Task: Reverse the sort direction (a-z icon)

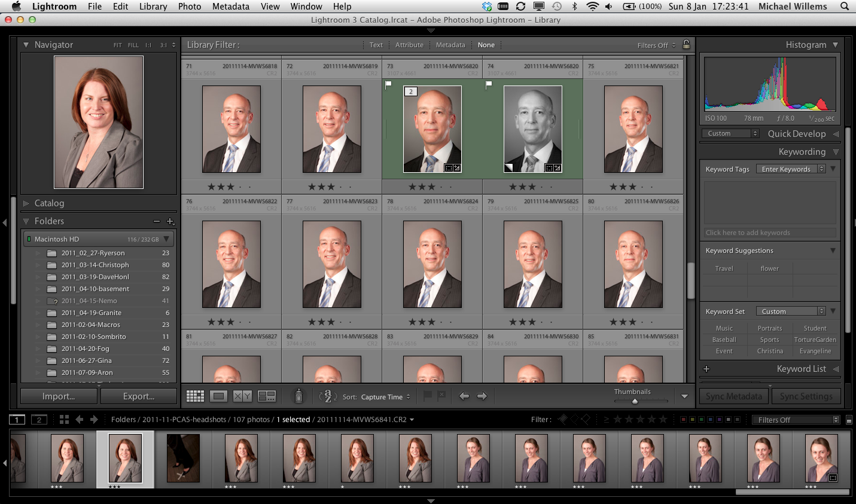Action: 328,396
